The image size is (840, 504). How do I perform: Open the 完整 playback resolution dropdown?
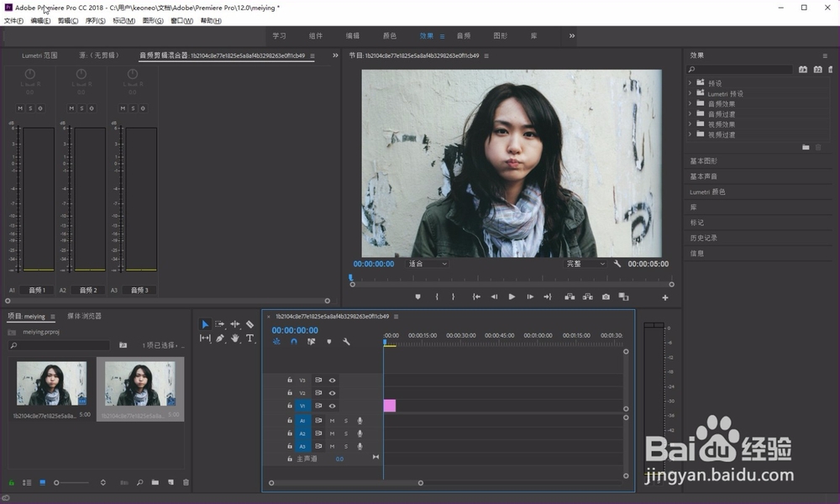(585, 264)
